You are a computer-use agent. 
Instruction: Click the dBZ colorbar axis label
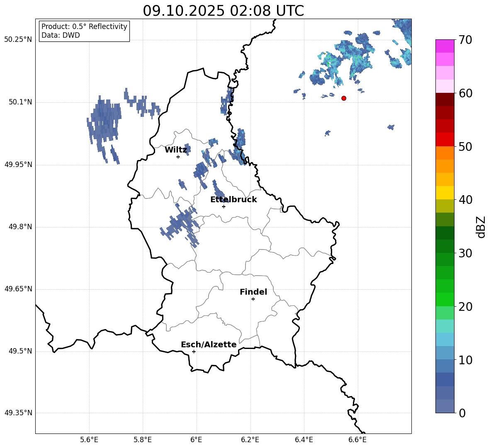[x=481, y=227]
